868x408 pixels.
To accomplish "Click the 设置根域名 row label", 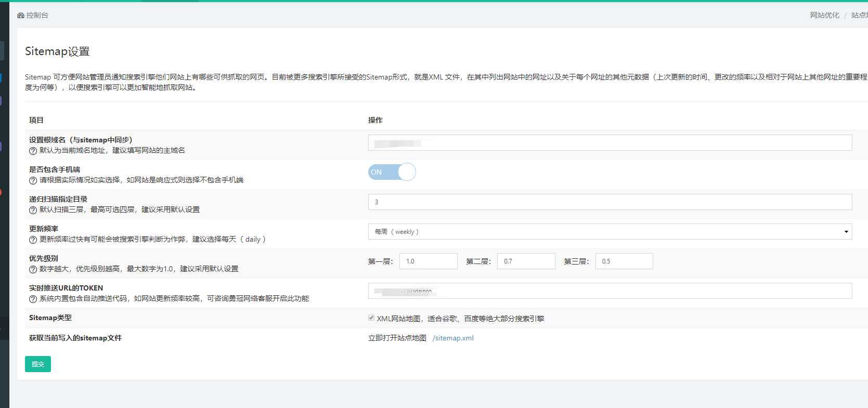I will click(x=81, y=140).
